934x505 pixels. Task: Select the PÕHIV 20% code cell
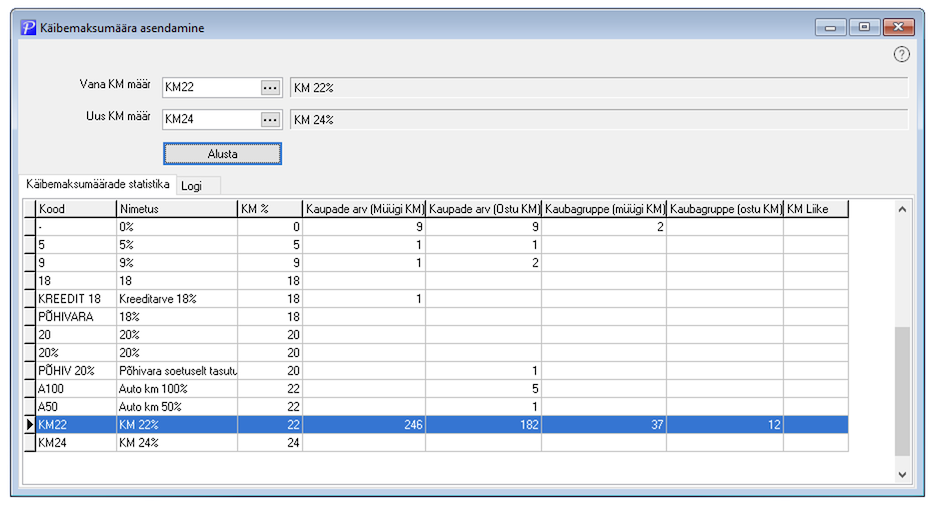click(76, 370)
